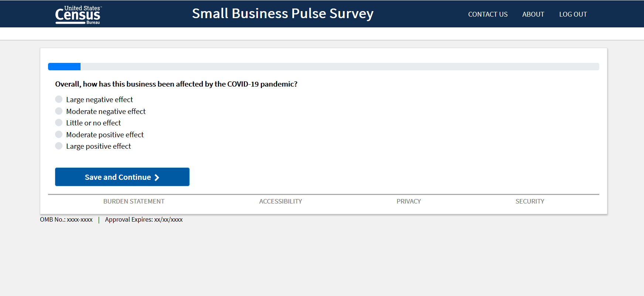Viewport: 644px width, 296px height.
Task: Click the chevron arrow on Save and Continue
Action: pyautogui.click(x=157, y=178)
